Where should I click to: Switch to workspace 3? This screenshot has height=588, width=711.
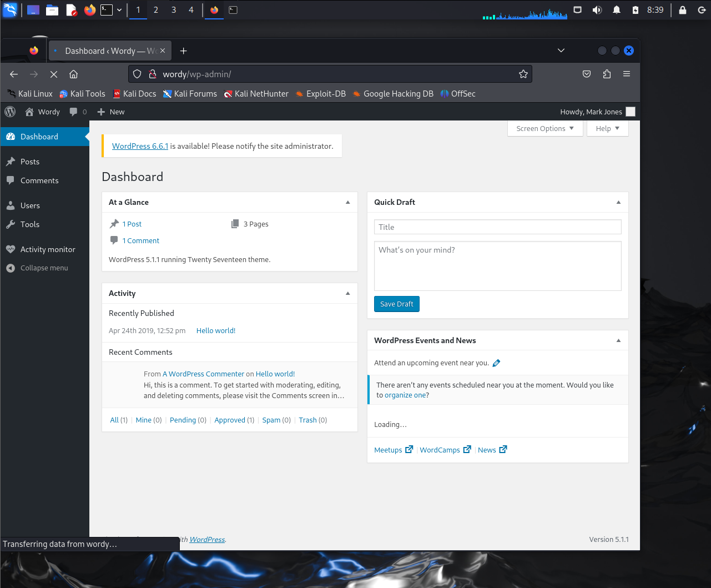pyautogui.click(x=174, y=10)
